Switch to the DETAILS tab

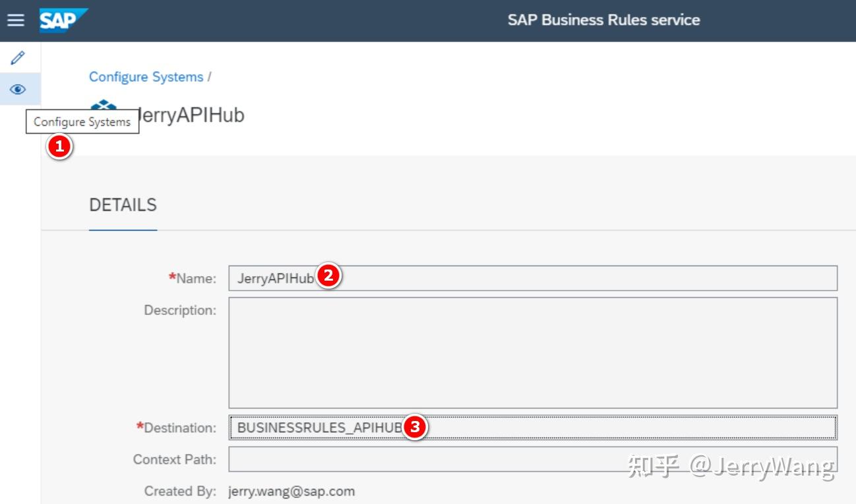point(123,205)
